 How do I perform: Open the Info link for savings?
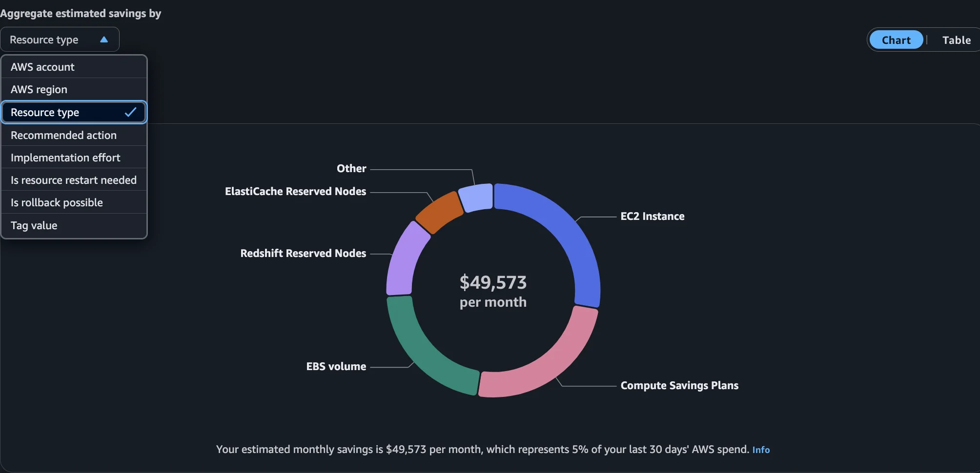(761, 450)
